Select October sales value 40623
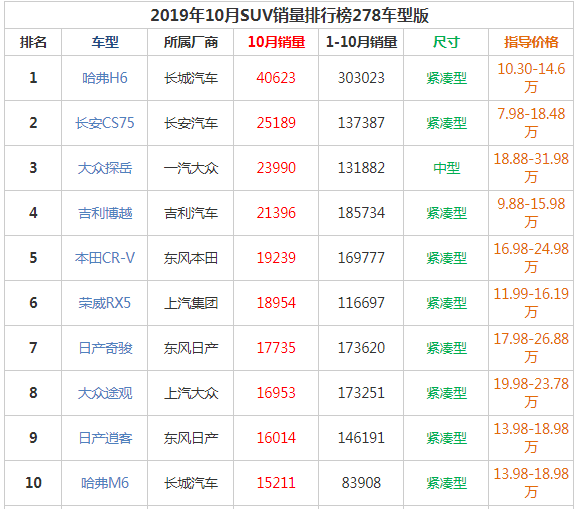This screenshot has width=576, height=509. [x=276, y=78]
